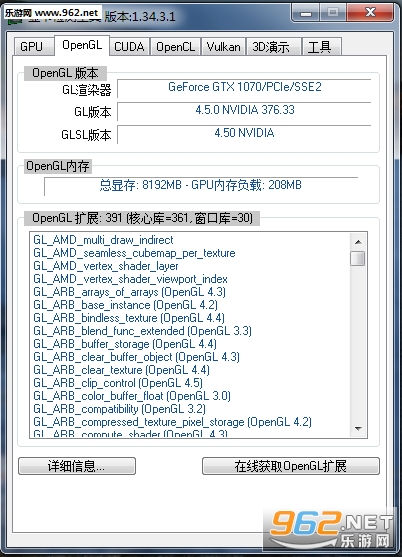Image resolution: width=402 pixels, height=557 pixels.
Task: Select GL_AMD_seamless_cubemap_per_texture entry
Action: (134, 253)
